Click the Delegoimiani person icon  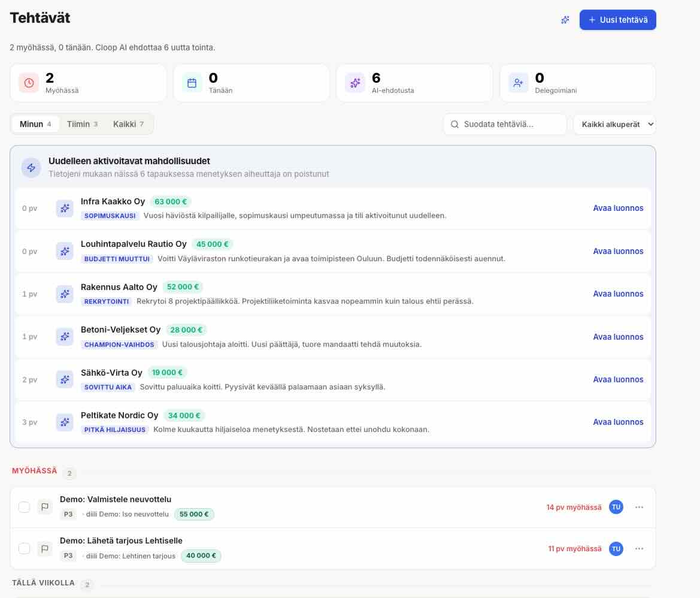tap(519, 83)
